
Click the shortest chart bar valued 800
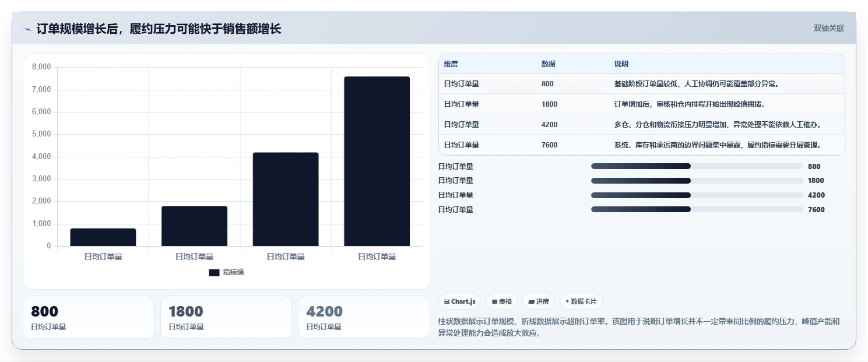tap(103, 237)
